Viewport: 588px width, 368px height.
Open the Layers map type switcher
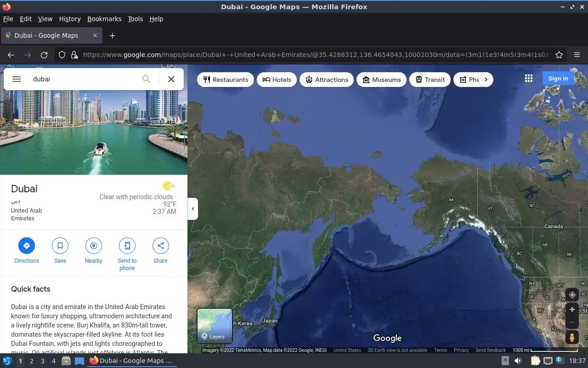point(215,326)
